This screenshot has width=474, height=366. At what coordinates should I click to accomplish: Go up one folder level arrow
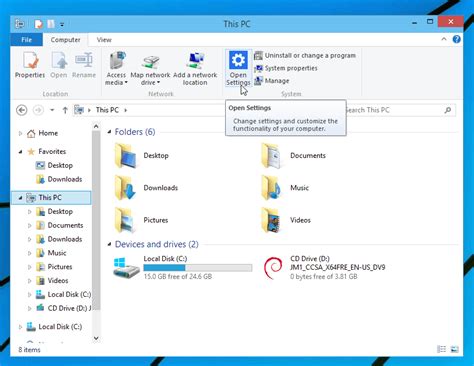tap(65, 110)
